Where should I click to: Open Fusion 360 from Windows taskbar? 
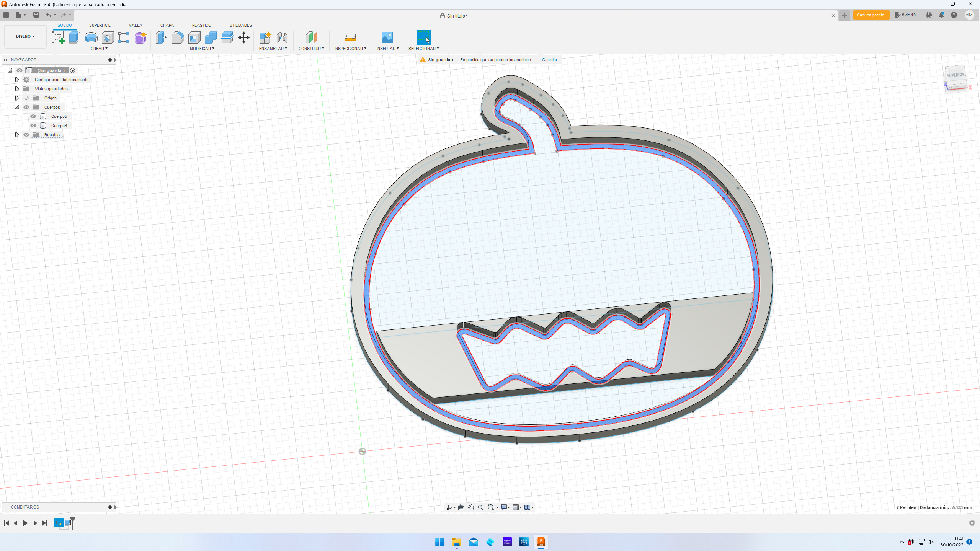click(x=541, y=542)
